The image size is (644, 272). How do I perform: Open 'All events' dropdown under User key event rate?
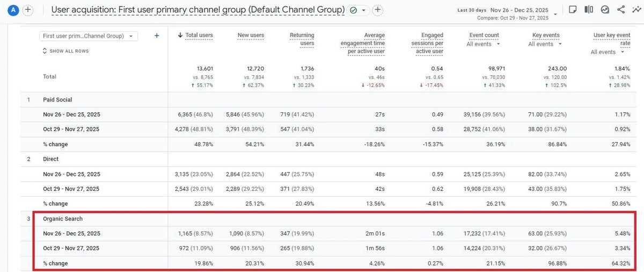pyautogui.click(x=607, y=52)
